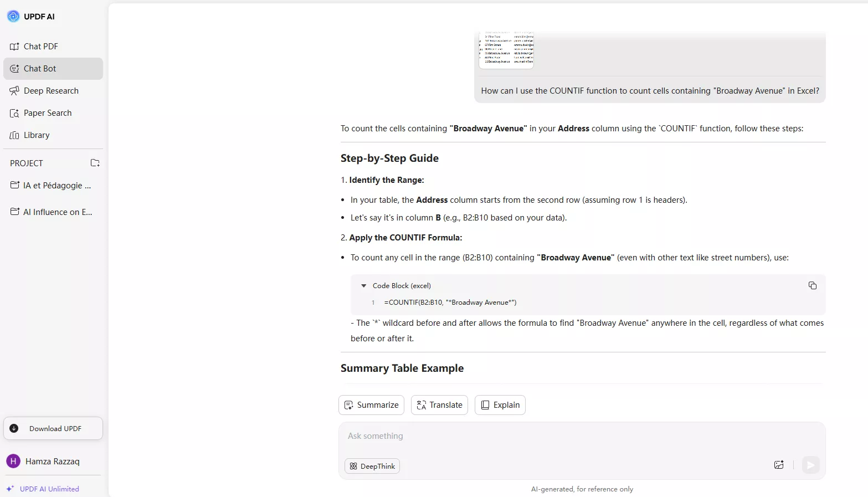
Task: Open Deep Research mode
Action: click(x=51, y=91)
